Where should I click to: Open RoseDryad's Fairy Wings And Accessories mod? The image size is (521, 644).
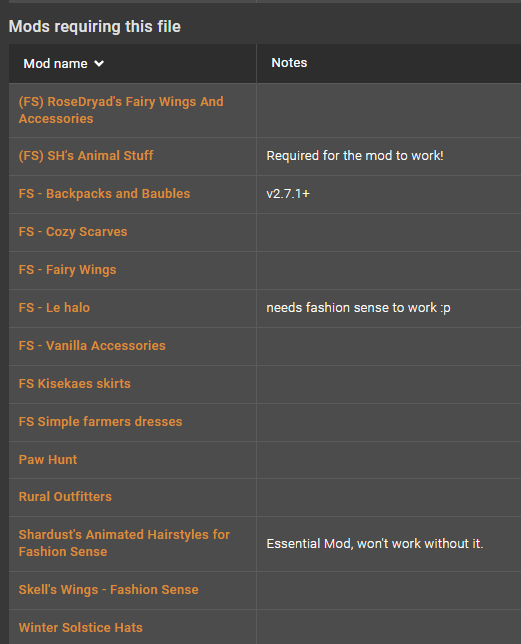[121, 110]
